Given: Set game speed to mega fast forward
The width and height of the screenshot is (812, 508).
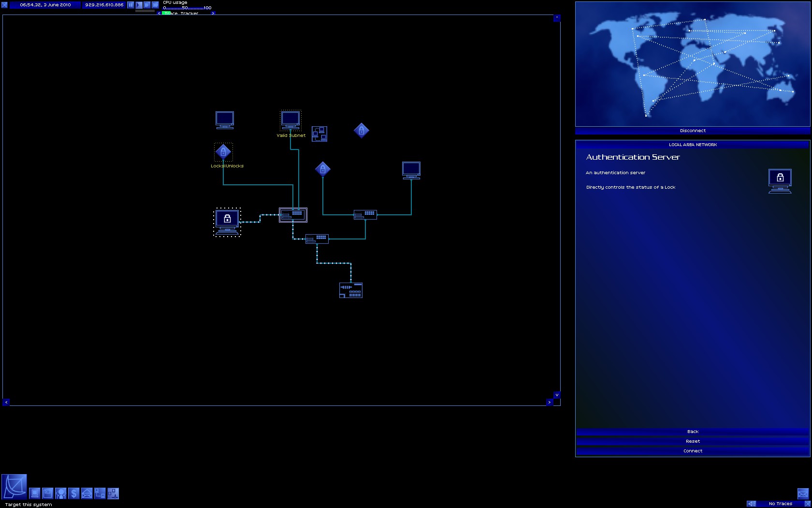Looking at the screenshot, I should [155, 5].
